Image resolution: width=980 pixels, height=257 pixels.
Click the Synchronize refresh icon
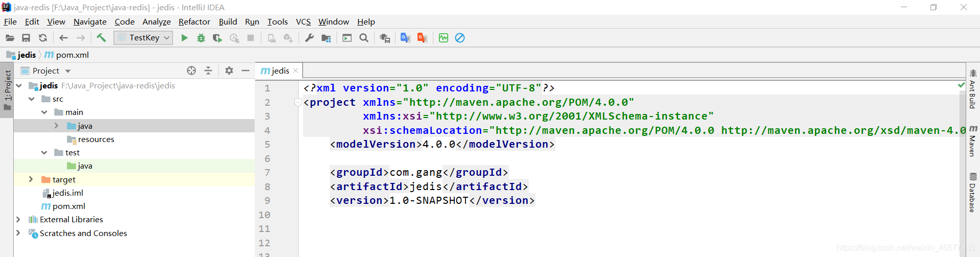[43, 38]
